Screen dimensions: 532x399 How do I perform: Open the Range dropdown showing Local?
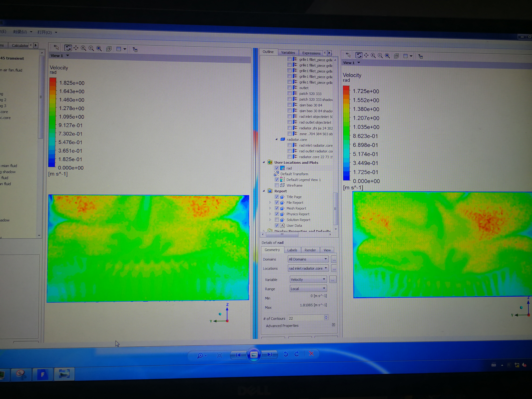[x=308, y=289]
